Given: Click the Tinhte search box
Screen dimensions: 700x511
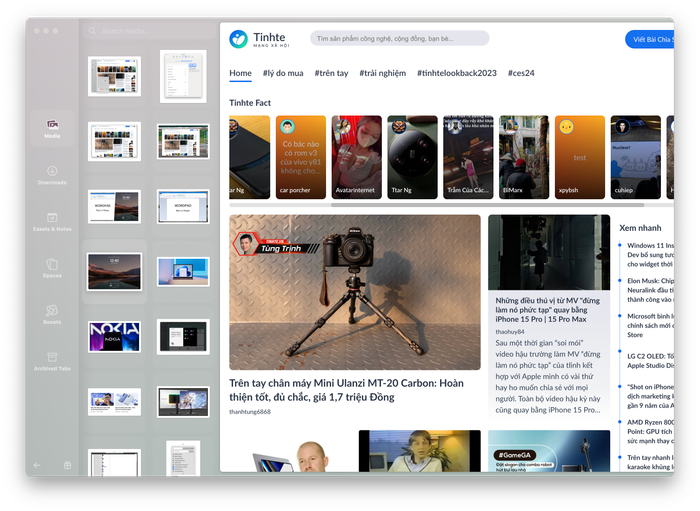Looking at the screenshot, I should click(400, 38).
